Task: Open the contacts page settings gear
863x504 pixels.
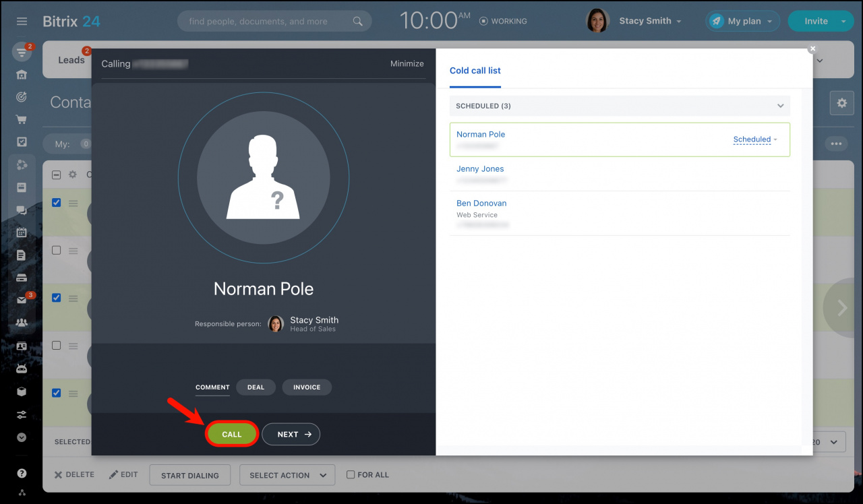Action: 841,103
